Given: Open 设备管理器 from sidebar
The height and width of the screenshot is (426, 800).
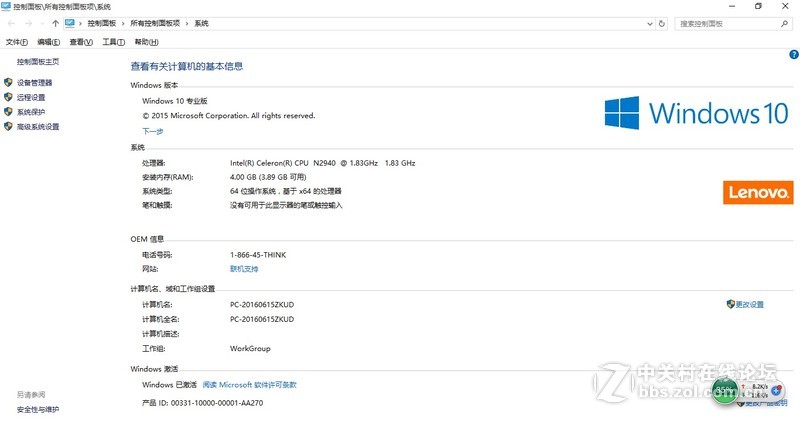Looking at the screenshot, I should (34, 83).
